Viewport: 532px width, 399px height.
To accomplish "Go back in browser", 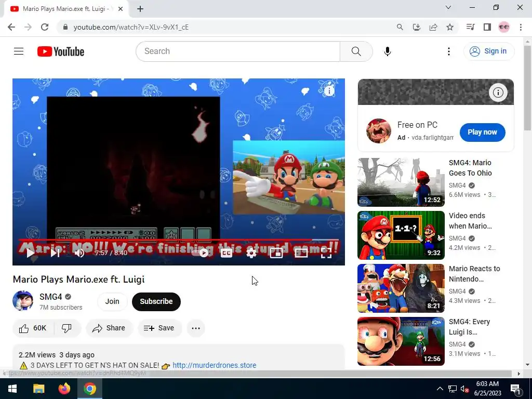I will [x=11, y=27].
